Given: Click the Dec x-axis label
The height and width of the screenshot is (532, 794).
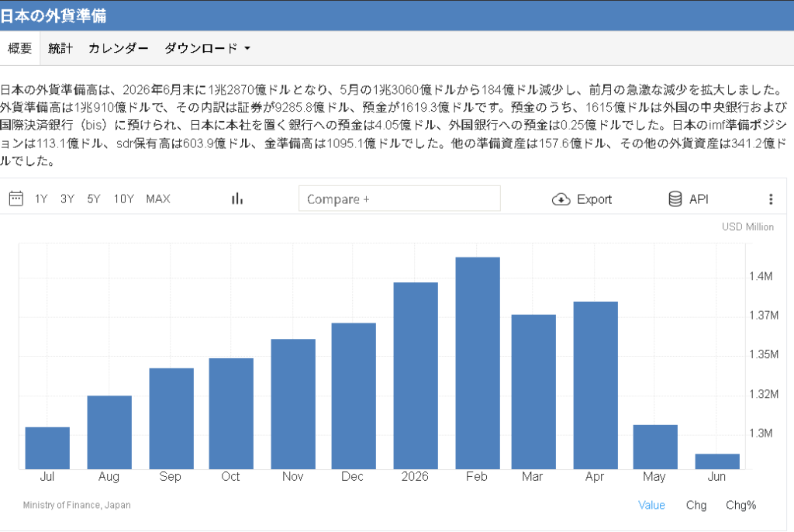Looking at the screenshot, I should (353, 477).
